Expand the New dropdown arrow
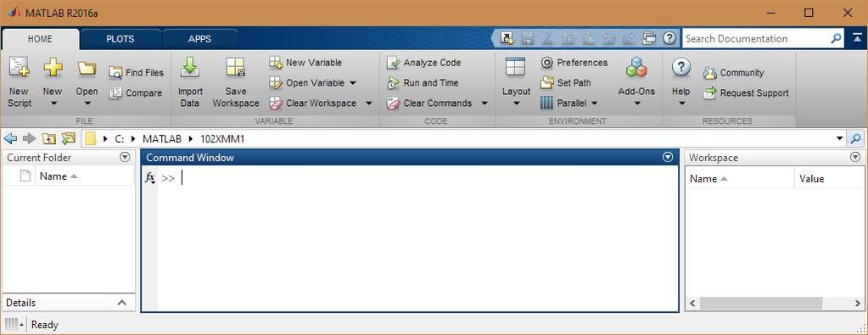 (x=53, y=103)
